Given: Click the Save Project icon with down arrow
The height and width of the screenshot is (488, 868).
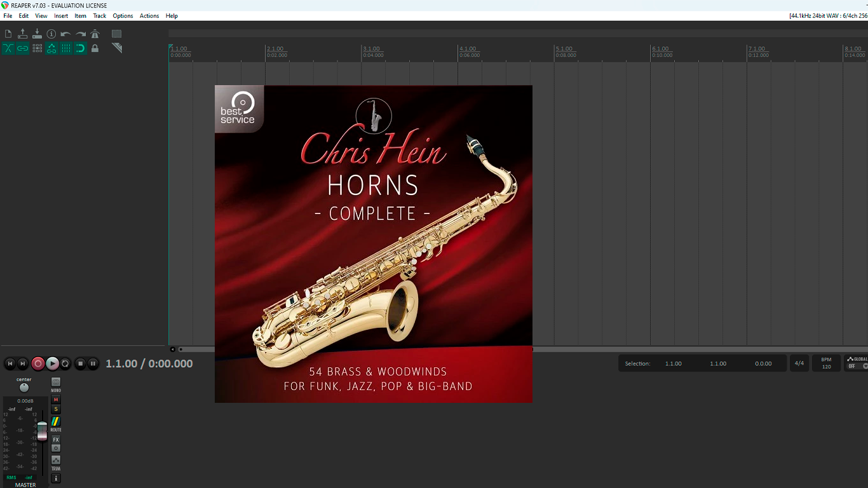Looking at the screenshot, I should point(37,34).
